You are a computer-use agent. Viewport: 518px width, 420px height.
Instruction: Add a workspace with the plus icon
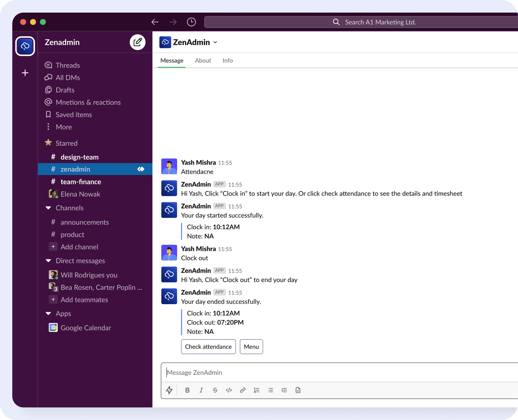[x=25, y=73]
